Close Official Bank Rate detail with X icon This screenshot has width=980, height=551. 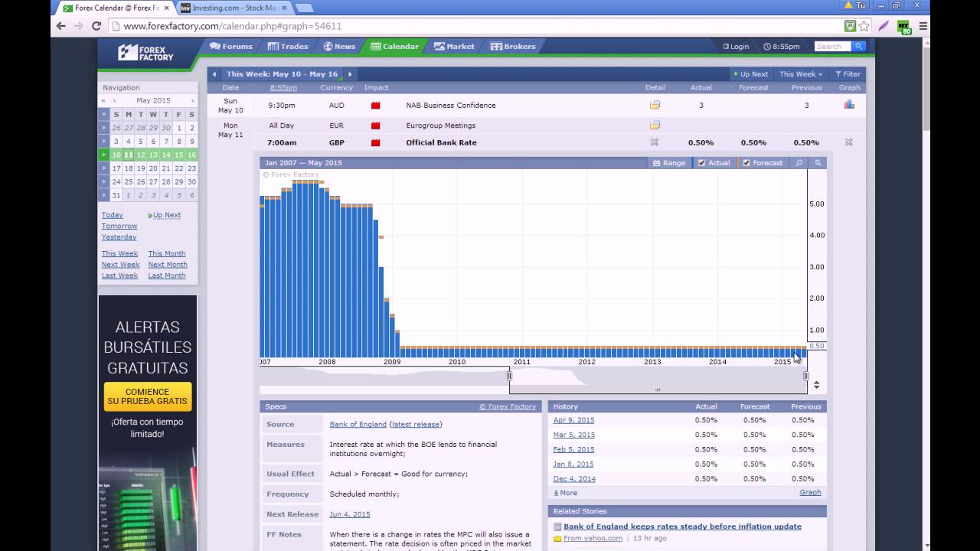pyautogui.click(x=655, y=142)
